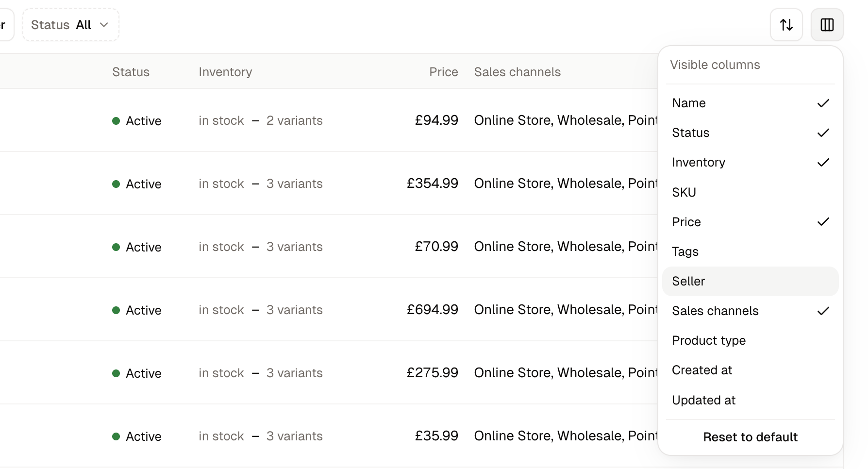Screen dimensions: 868x469
Task: Open the sort order button
Action: pyautogui.click(x=786, y=25)
